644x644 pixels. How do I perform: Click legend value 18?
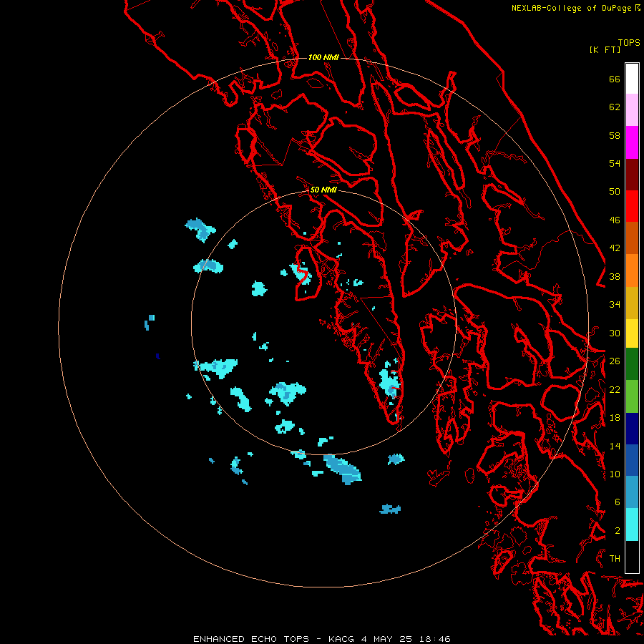coord(615,418)
